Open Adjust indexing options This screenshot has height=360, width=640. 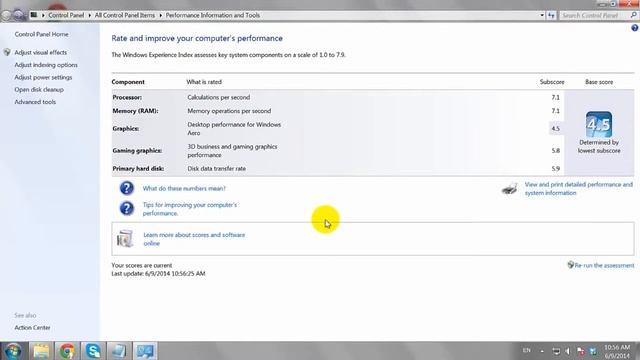(x=46, y=65)
